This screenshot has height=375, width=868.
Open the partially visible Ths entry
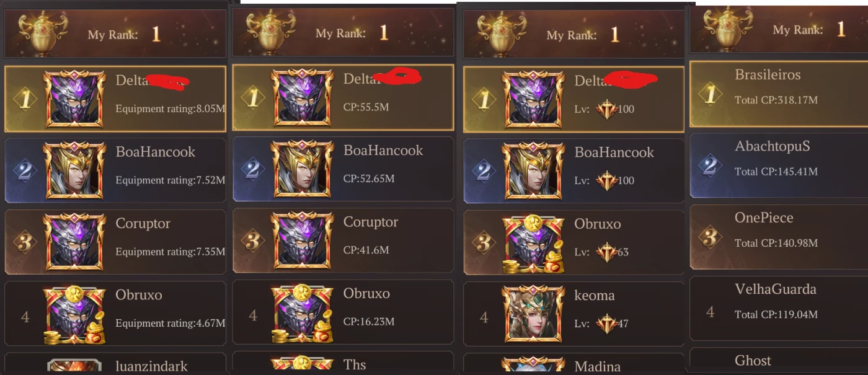[343, 363]
